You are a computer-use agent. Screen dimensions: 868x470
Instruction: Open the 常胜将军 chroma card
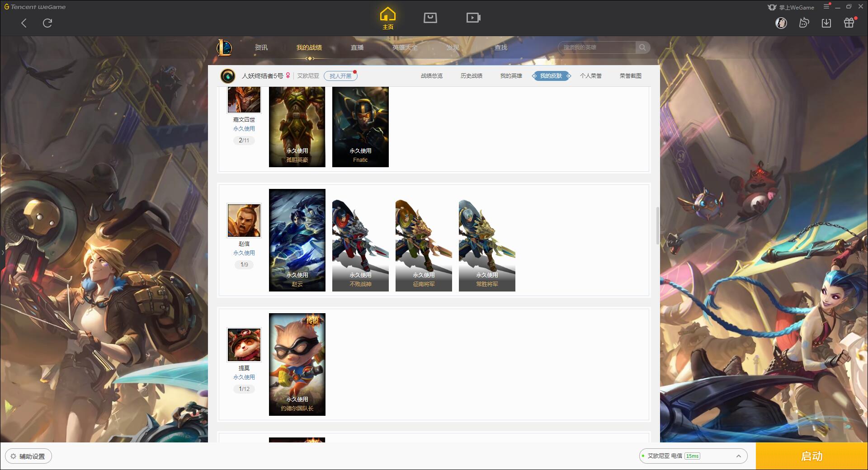(487, 245)
